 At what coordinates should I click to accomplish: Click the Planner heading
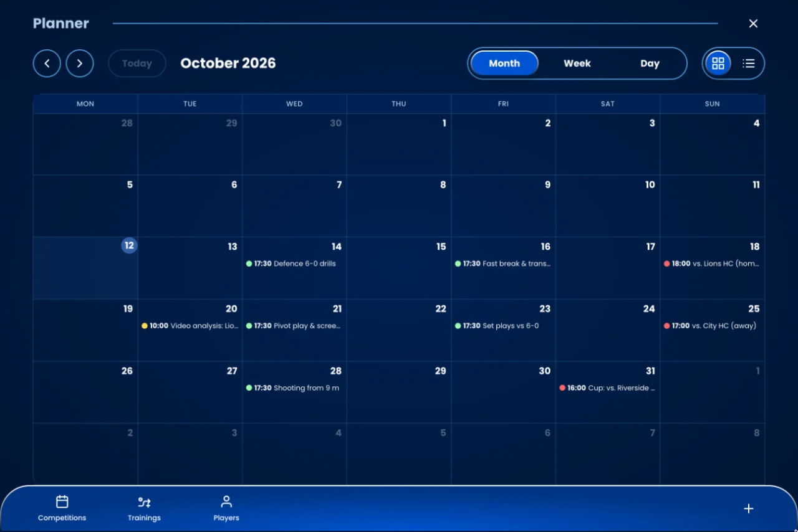pos(61,24)
